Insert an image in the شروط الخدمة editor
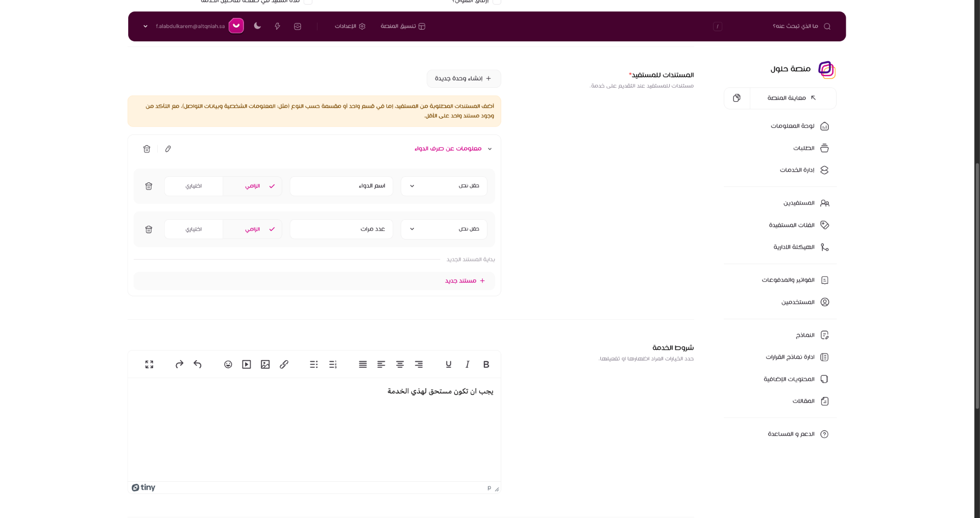This screenshot has height=518, width=980. (x=265, y=364)
